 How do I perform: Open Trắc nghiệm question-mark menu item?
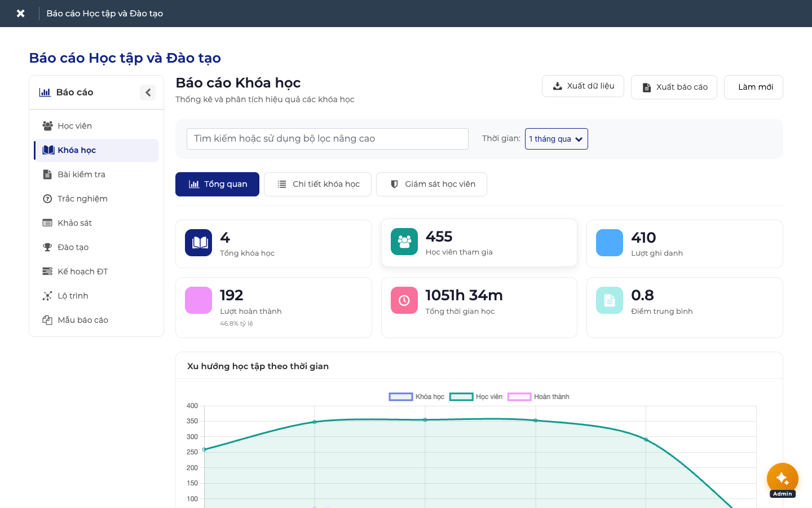[x=96, y=199]
